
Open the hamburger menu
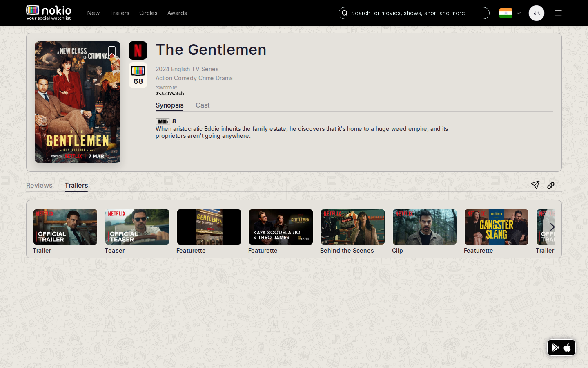558,13
